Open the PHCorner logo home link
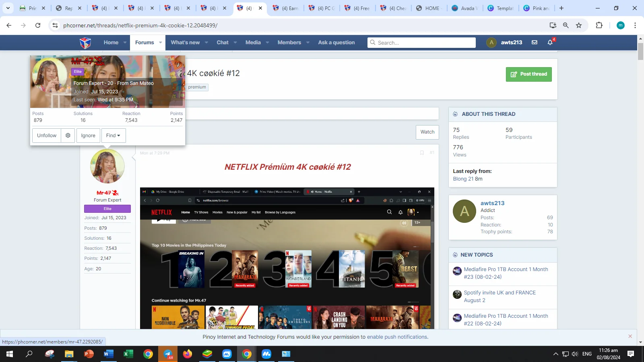Image resolution: width=644 pixels, height=362 pixels. 85,43
